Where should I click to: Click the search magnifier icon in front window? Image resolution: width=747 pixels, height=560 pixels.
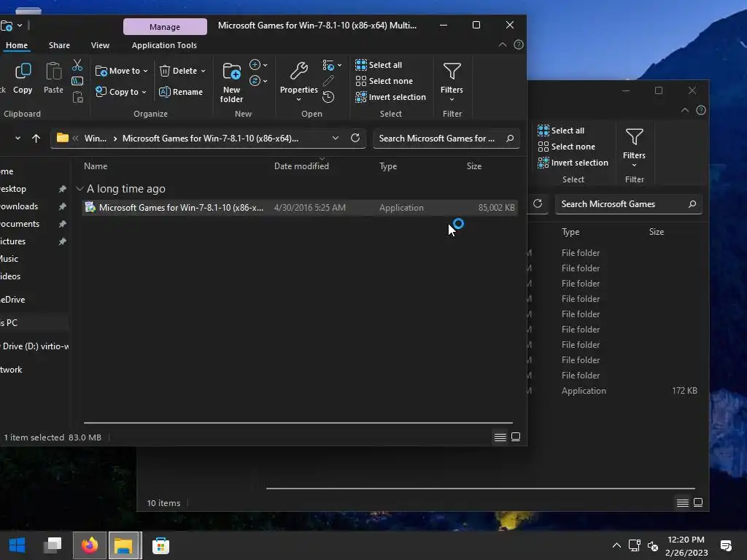coord(510,139)
